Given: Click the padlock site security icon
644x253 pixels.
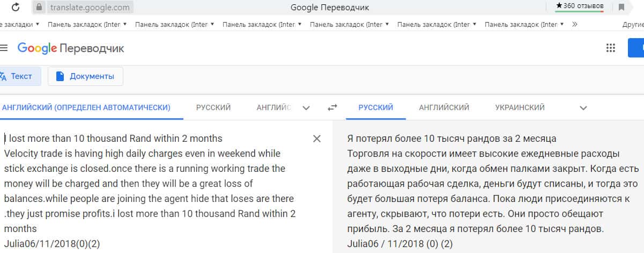Looking at the screenshot, I should point(39,8).
